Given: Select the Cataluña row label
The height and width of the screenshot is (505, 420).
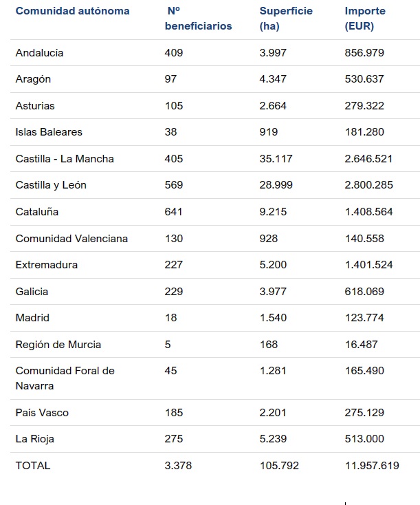Looking at the screenshot, I should [37, 212].
